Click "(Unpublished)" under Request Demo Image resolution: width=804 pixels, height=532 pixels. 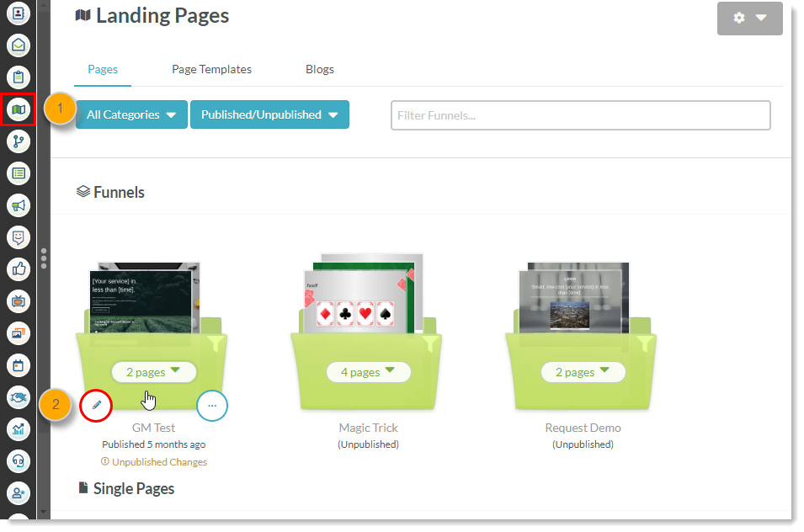click(583, 444)
